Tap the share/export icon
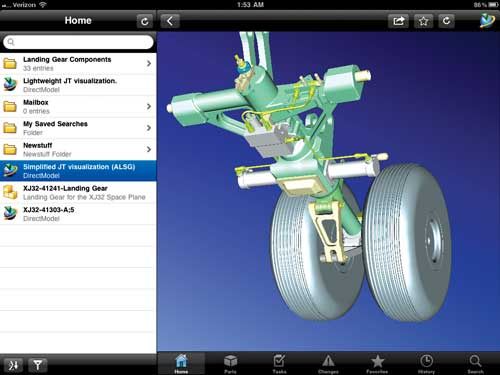Screen dimensions: 500x375 pyautogui.click(x=398, y=21)
